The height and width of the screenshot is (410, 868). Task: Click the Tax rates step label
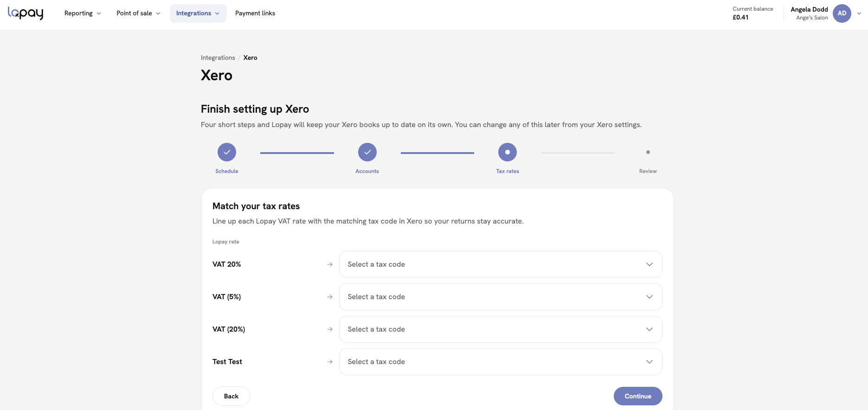[508, 171]
